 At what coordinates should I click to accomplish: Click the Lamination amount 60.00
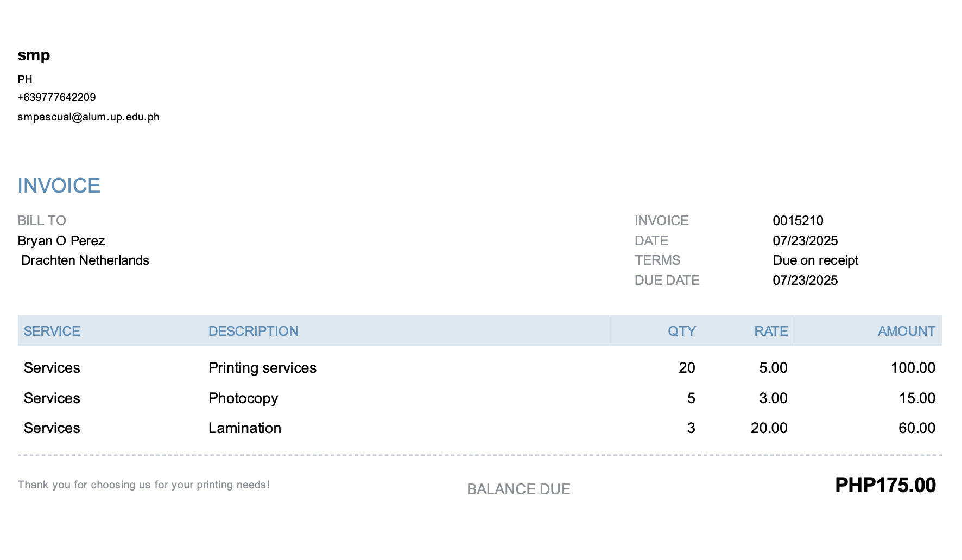(x=916, y=428)
